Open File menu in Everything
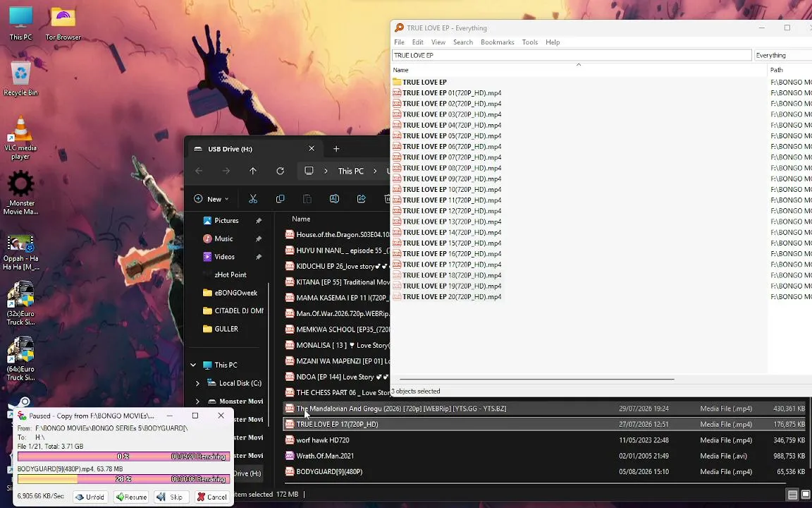Image resolution: width=812 pixels, height=508 pixels. [x=399, y=42]
